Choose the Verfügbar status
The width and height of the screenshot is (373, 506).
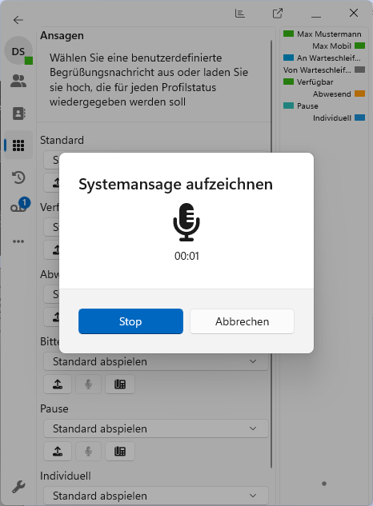tap(315, 82)
